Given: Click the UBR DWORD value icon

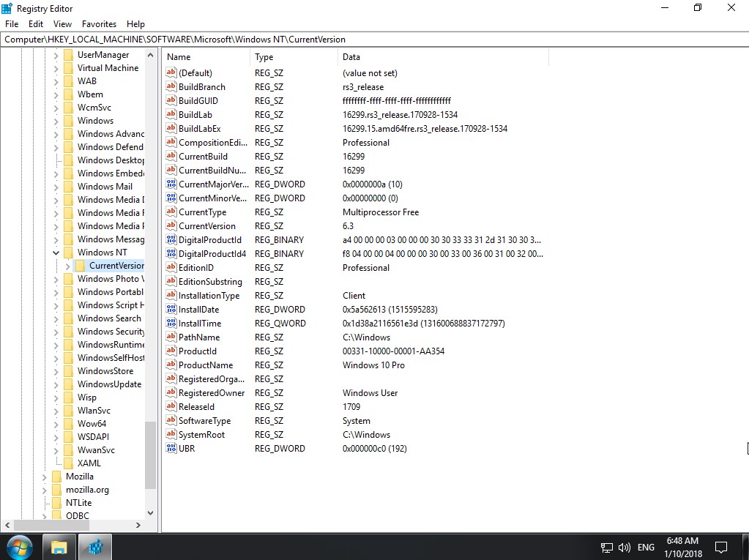Looking at the screenshot, I should [171, 448].
